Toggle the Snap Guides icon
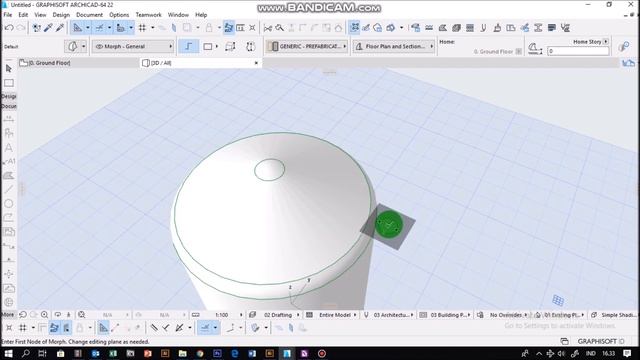The image size is (640, 360). tap(99, 28)
